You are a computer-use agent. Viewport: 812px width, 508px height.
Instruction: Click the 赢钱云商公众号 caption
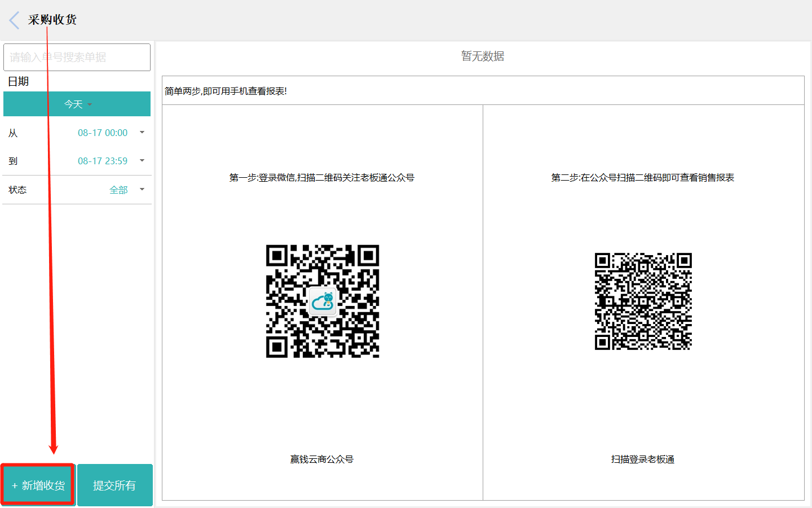coord(322,459)
